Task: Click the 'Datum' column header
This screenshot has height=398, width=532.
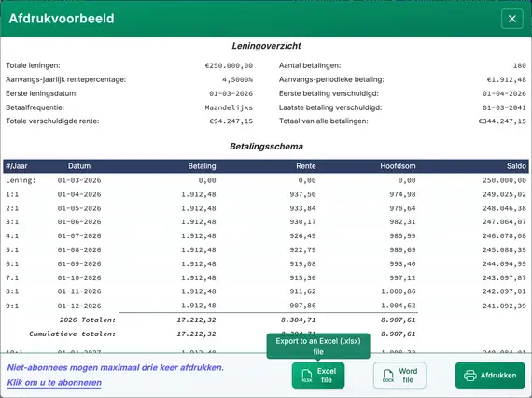Action: pyautogui.click(x=79, y=166)
